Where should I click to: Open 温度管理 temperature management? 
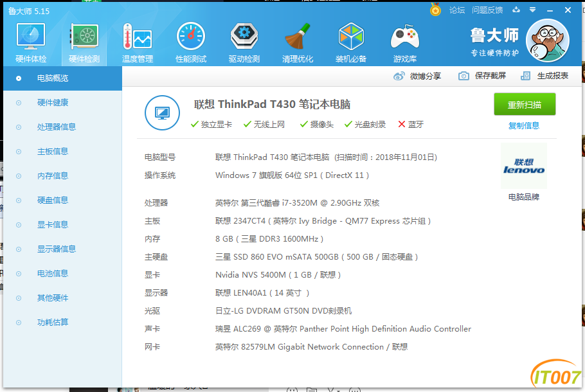point(138,43)
